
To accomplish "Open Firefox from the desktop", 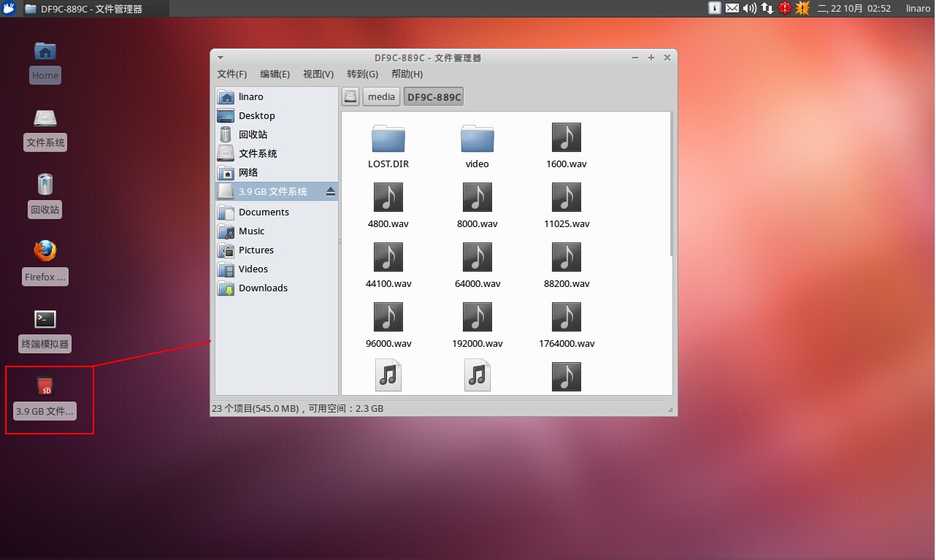I will click(45, 252).
